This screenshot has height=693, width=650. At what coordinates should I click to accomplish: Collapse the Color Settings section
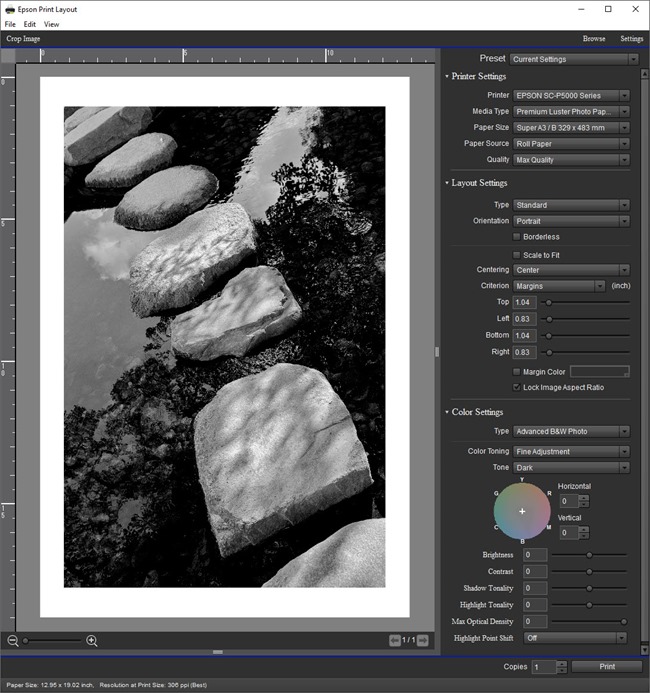click(x=448, y=412)
